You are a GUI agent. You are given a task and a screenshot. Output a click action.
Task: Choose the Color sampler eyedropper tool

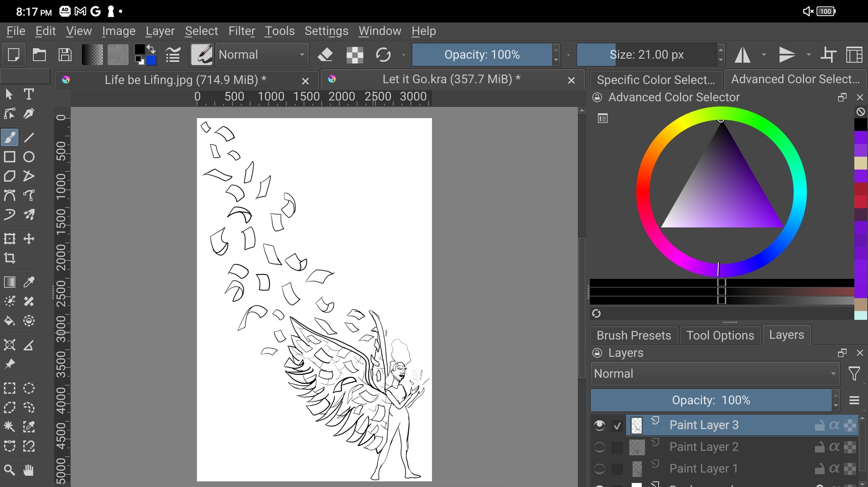point(29,282)
